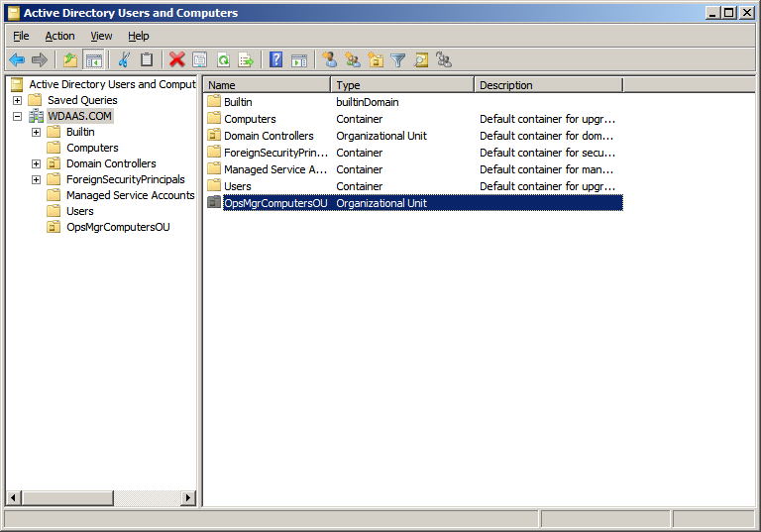761x532 pixels.
Task: Open Properties toolbar icon
Action: pos(200,60)
